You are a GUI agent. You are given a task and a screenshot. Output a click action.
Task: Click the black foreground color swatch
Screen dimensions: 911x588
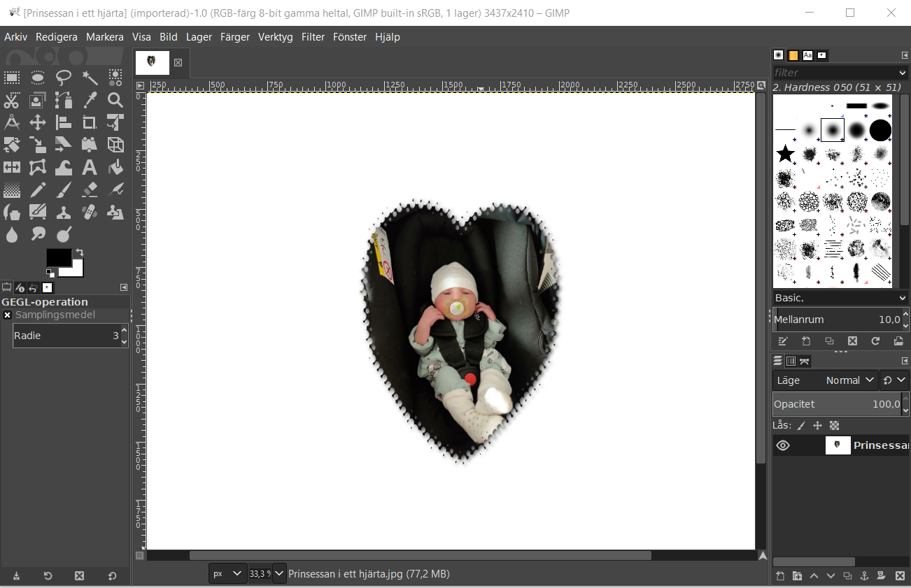(59, 257)
